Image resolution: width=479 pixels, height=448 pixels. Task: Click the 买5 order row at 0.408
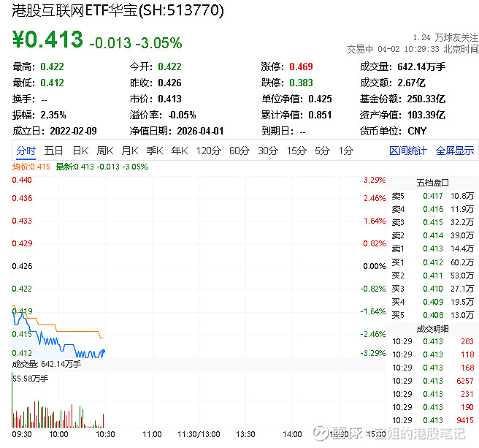[432, 315]
